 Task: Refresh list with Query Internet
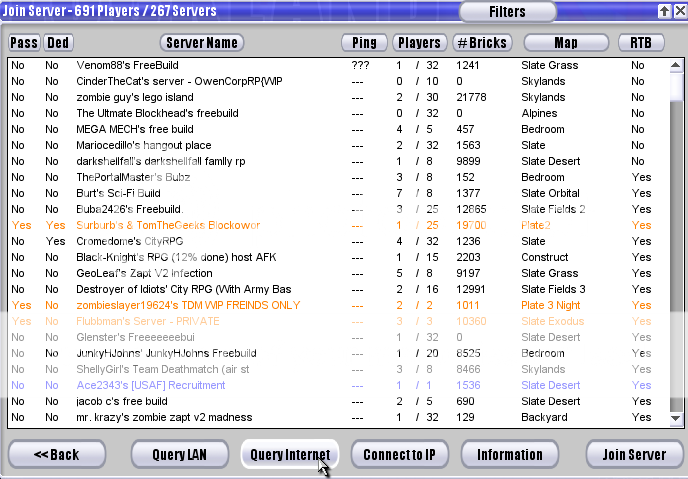click(x=289, y=455)
